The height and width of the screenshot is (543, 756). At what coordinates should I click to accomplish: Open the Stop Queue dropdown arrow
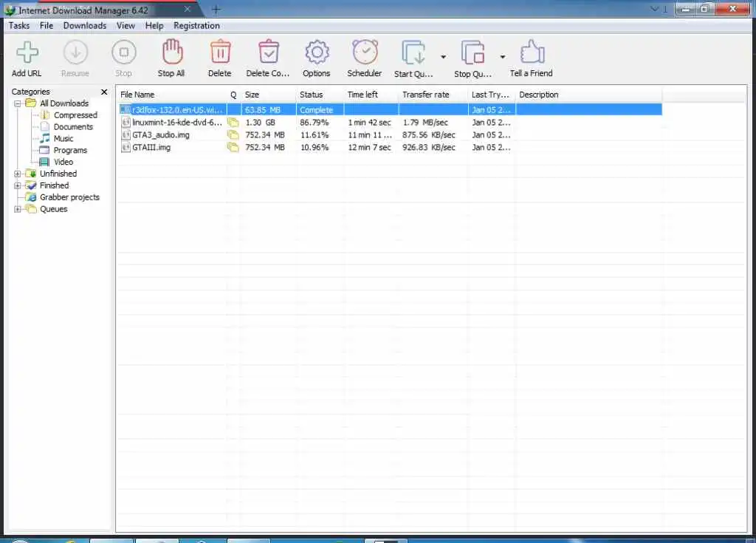click(x=502, y=57)
